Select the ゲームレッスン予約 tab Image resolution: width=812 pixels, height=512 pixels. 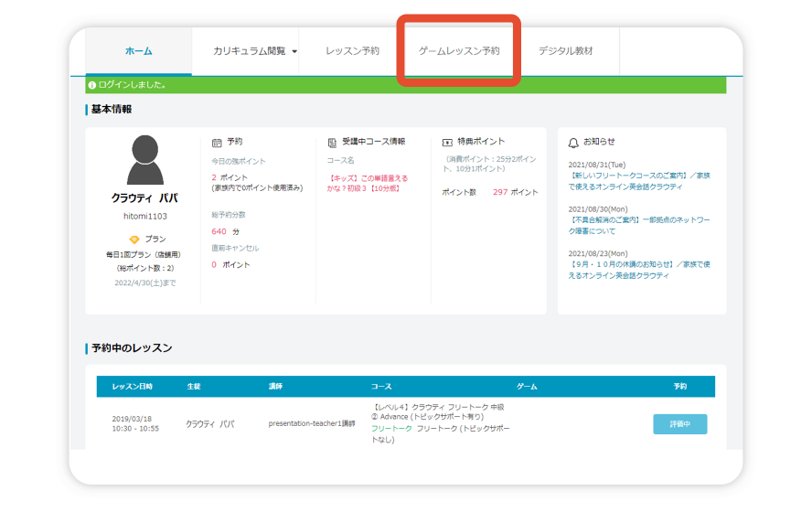point(459,51)
